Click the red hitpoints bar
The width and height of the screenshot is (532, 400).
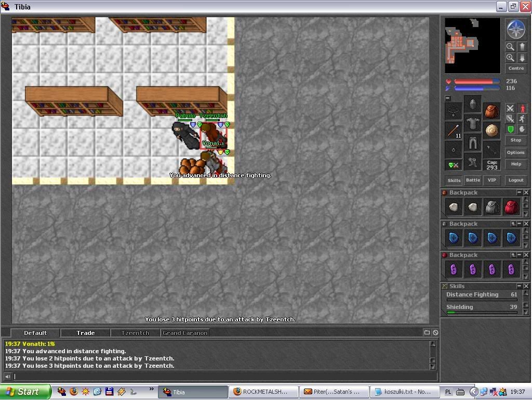477,82
